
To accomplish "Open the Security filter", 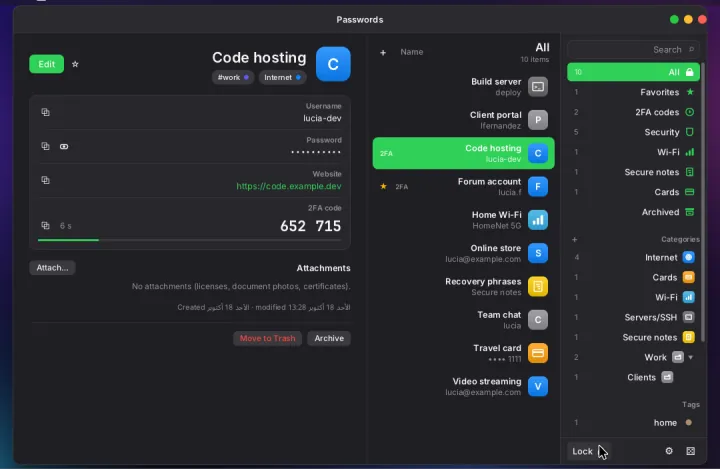I will pos(633,132).
